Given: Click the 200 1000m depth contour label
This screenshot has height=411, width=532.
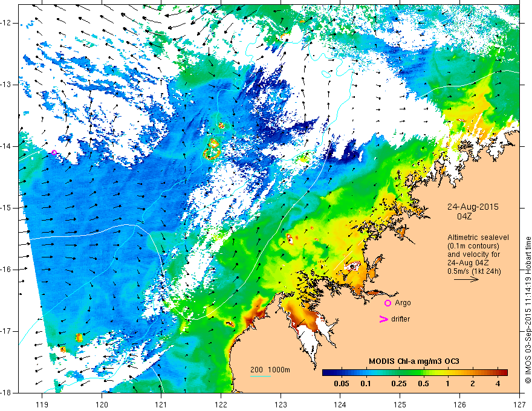Looking at the screenshot, I should coord(270,370).
